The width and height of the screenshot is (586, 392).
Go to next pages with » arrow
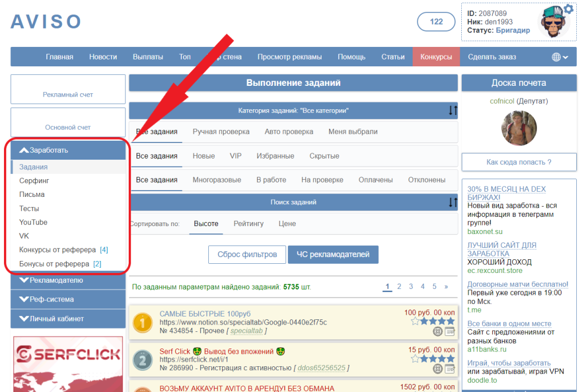point(446,287)
